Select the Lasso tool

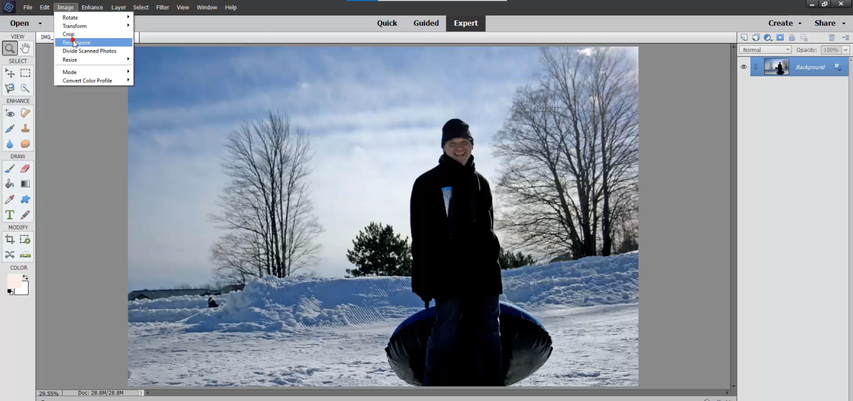click(9, 88)
